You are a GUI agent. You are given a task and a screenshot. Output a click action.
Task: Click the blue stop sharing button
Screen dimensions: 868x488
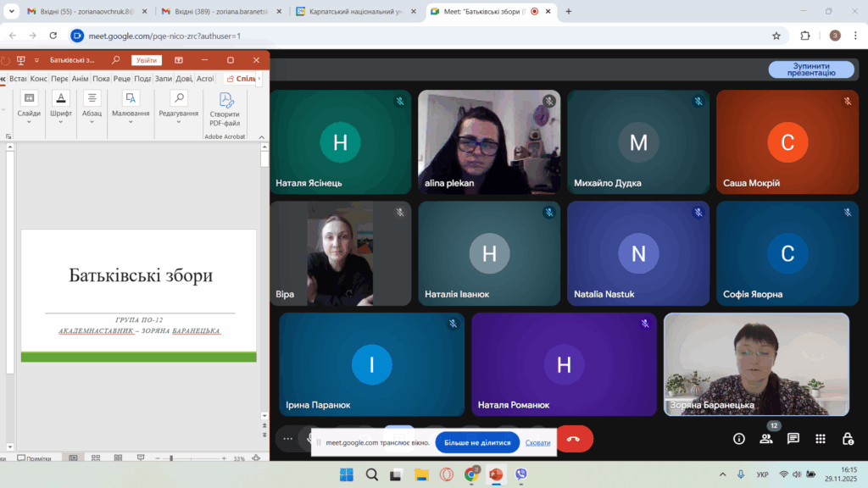click(x=477, y=442)
